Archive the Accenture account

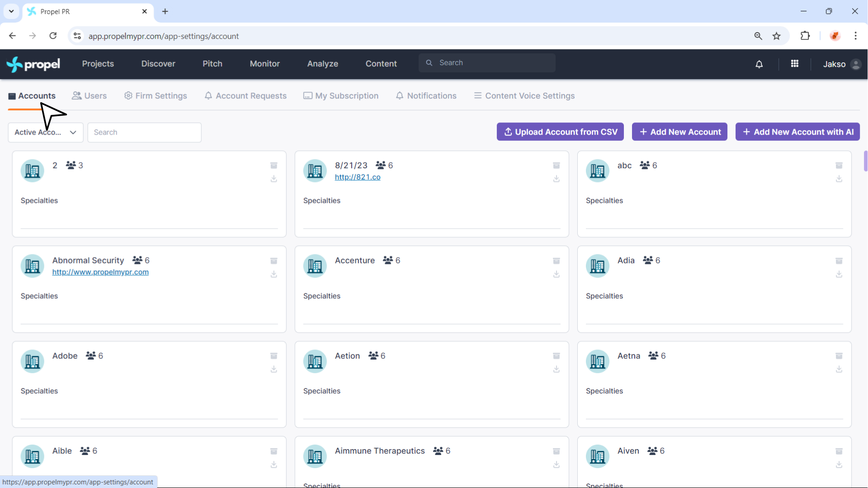point(557,261)
